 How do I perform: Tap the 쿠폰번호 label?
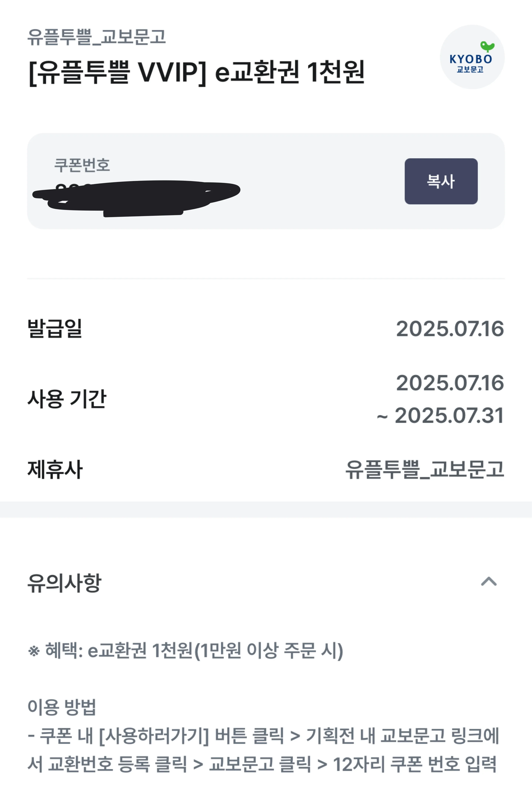coord(82,165)
